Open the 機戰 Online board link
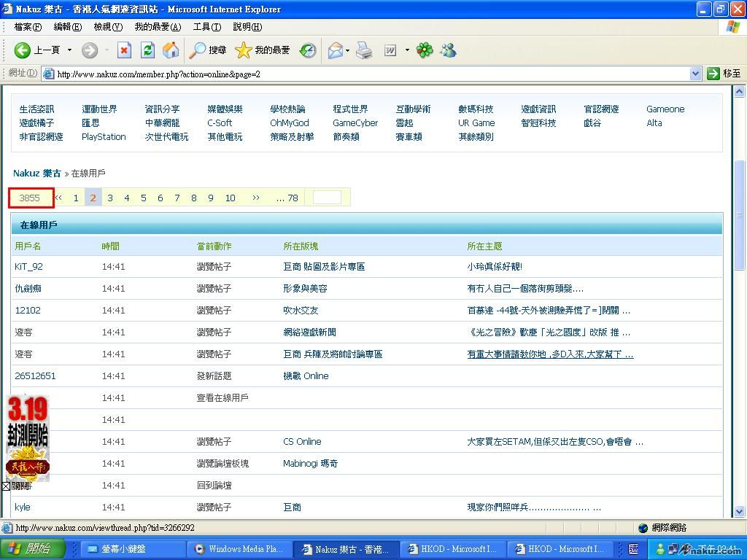This screenshot has width=747, height=560. (306, 376)
